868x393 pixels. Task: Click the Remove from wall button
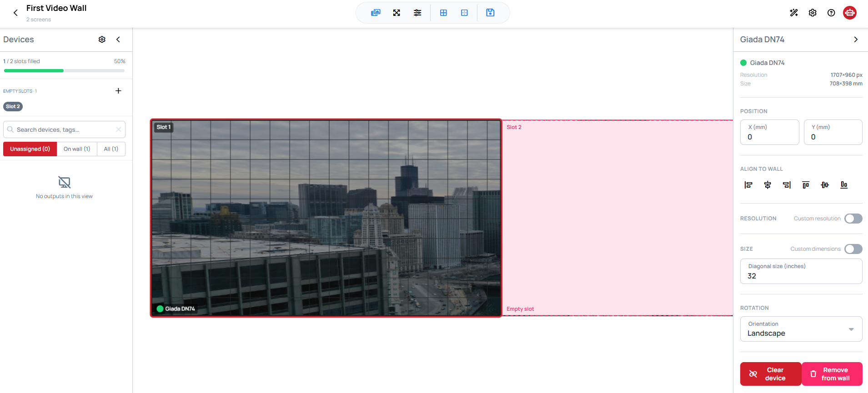[832, 374]
